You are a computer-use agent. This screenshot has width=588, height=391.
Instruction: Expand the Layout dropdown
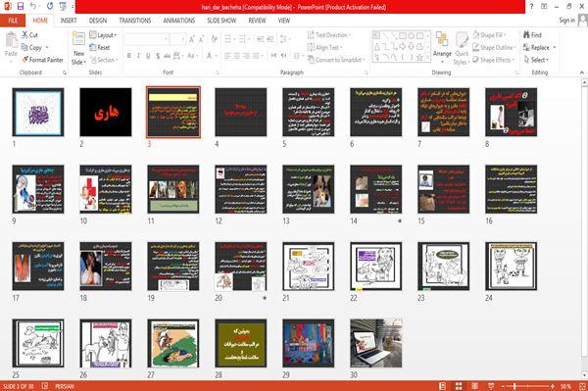(103, 35)
